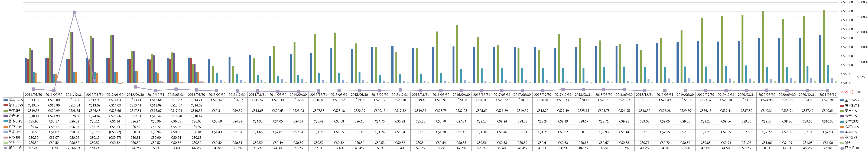Click the 2016/09/30 date column header

(x=461, y=95)
